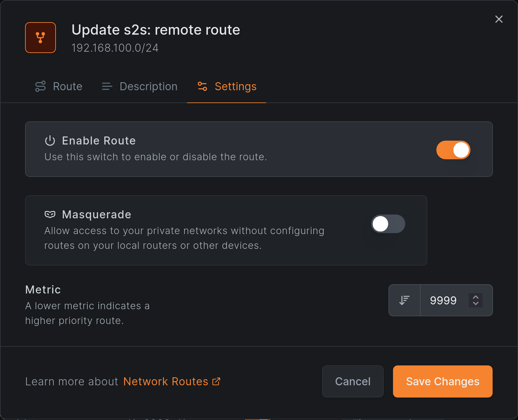This screenshot has width=518, height=420.
Task: Disable the Enable Route toggle
Action: tap(453, 150)
